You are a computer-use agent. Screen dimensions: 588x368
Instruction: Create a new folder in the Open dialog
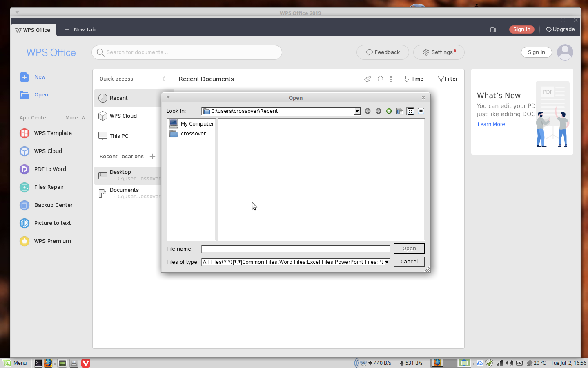click(399, 111)
